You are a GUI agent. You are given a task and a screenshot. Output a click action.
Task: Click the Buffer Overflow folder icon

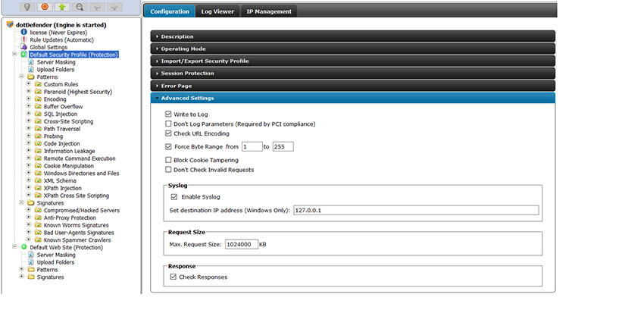coord(38,106)
